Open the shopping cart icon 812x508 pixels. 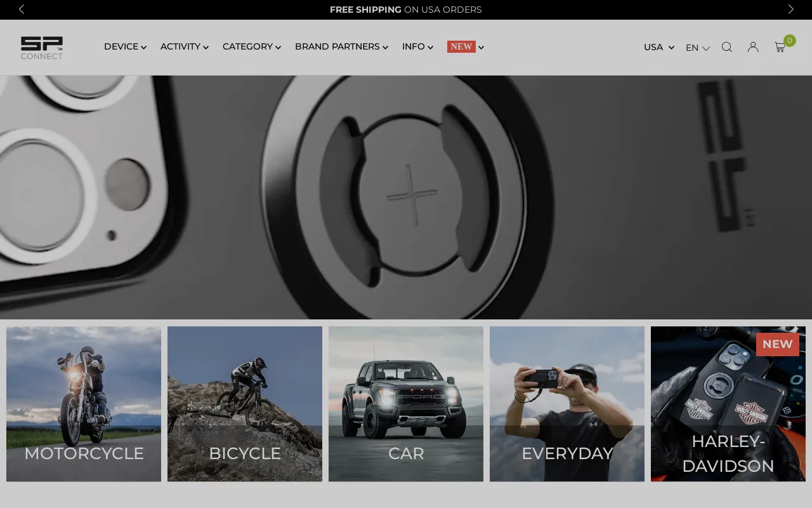(x=780, y=47)
